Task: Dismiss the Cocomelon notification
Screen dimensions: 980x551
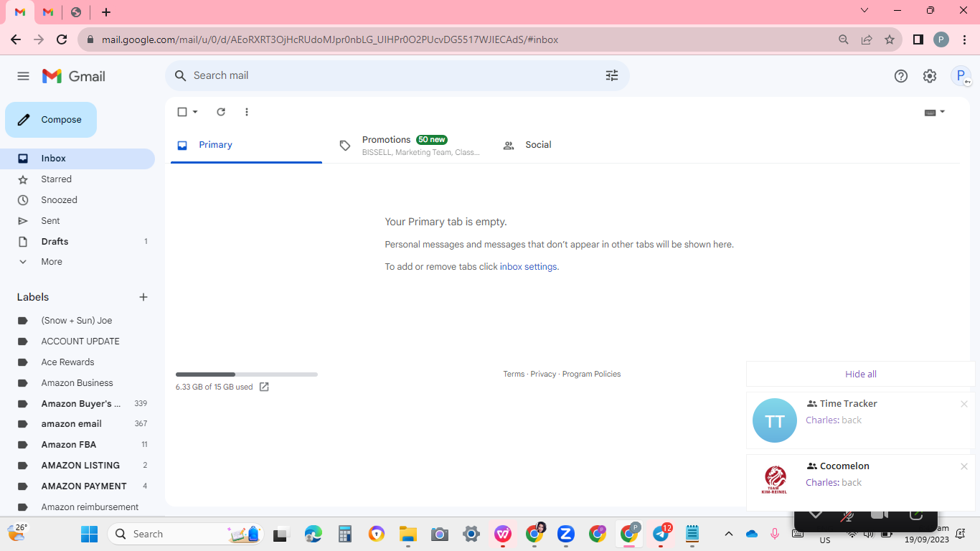Action: pos(964,466)
